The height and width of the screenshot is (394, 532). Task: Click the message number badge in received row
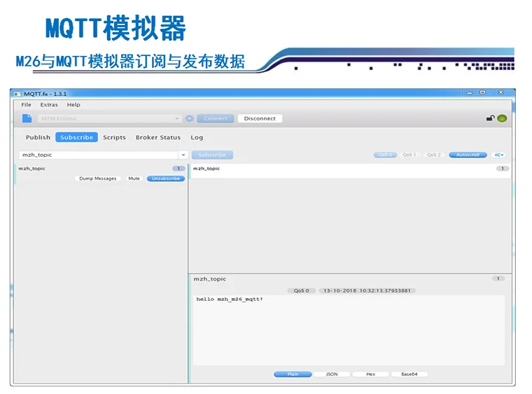point(503,169)
